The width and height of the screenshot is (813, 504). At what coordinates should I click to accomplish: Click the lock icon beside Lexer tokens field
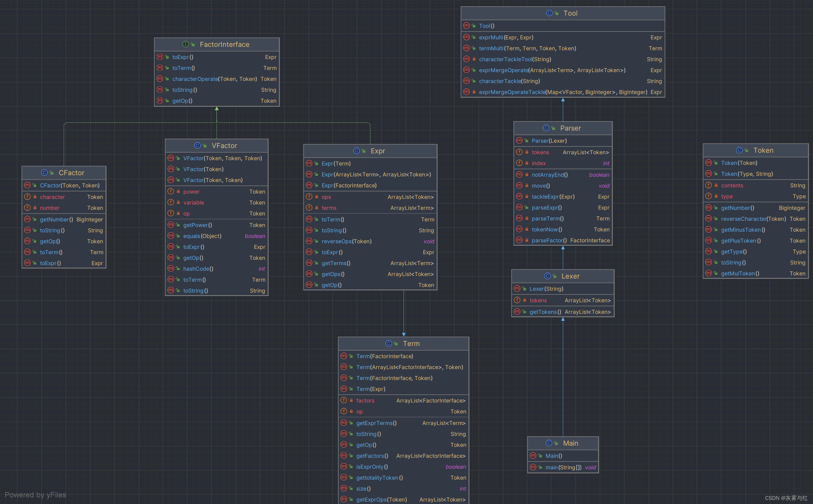point(525,300)
